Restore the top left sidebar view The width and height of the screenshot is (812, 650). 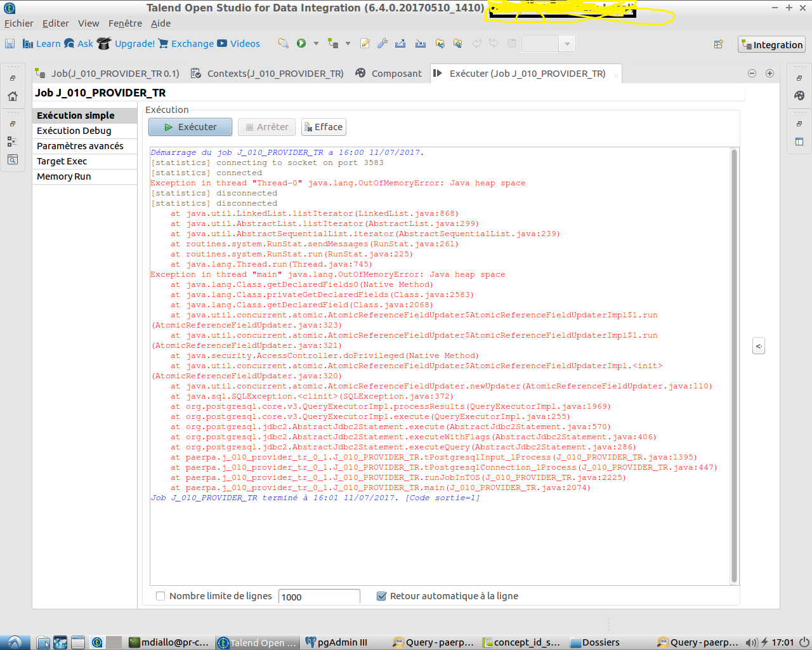click(13, 78)
